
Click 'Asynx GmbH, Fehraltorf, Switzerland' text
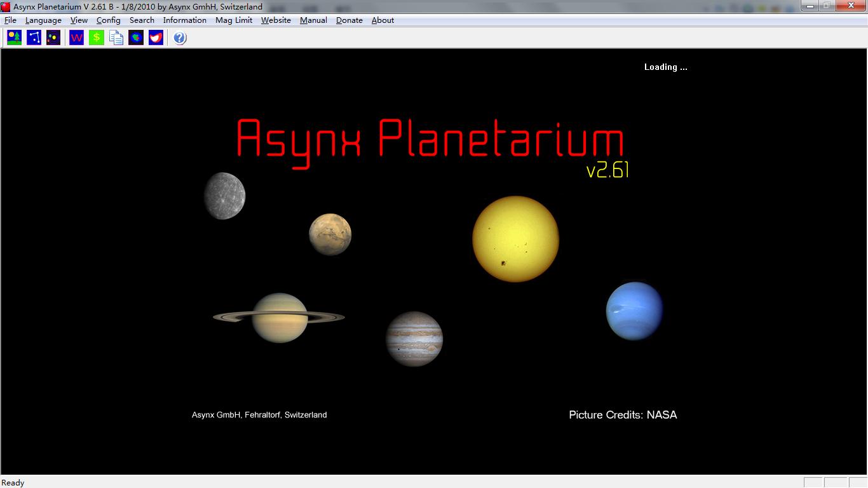[259, 415]
